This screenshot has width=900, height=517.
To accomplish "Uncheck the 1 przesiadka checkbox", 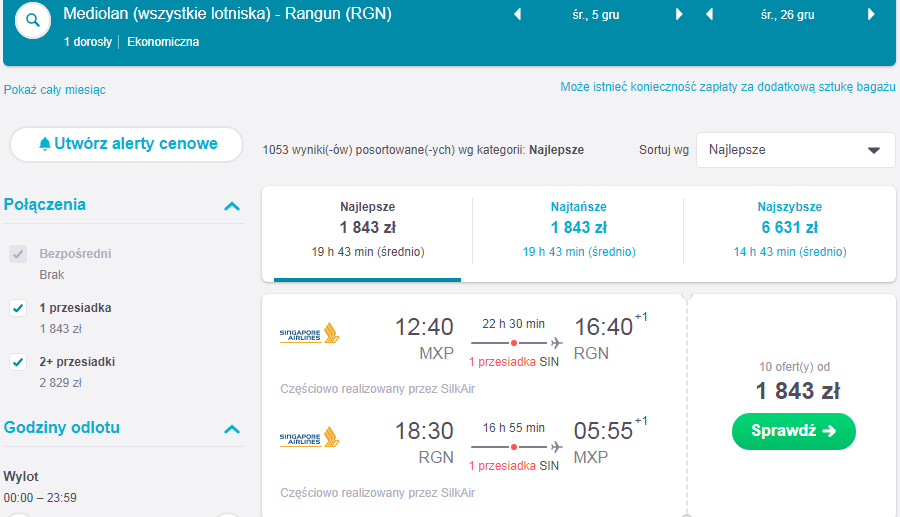I will click(x=18, y=308).
